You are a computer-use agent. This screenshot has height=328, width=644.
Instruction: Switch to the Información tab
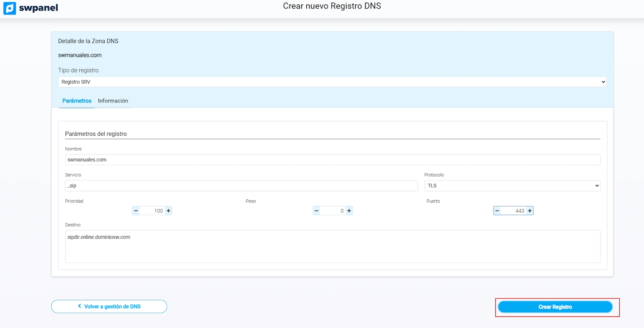(x=113, y=101)
